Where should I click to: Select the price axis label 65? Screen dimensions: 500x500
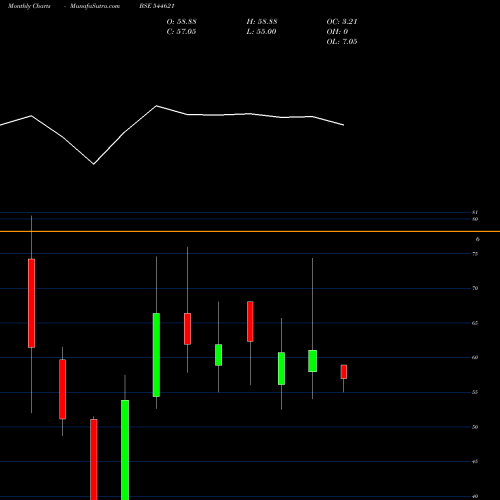coord(475,323)
